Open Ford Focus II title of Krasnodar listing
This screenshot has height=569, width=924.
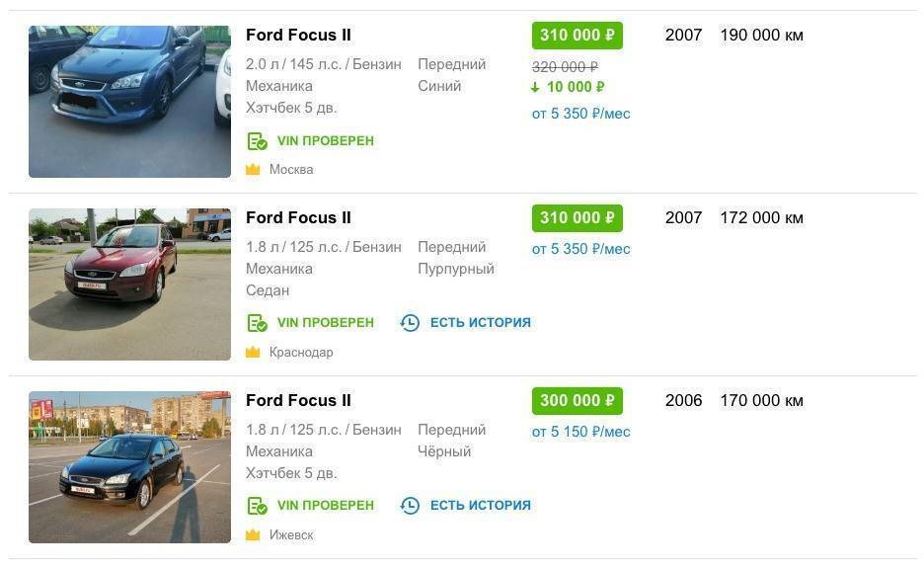pos(298,218)
